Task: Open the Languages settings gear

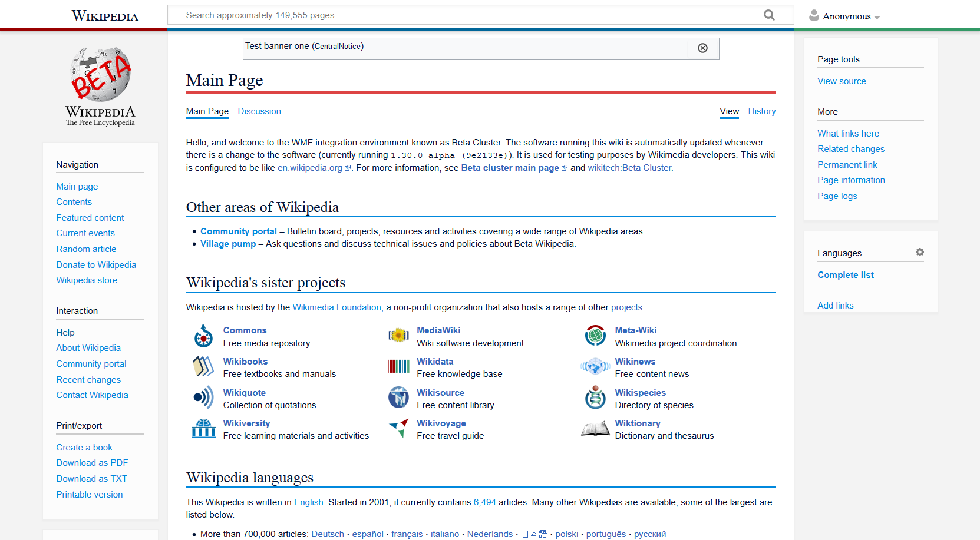Action: coord(919,252)
